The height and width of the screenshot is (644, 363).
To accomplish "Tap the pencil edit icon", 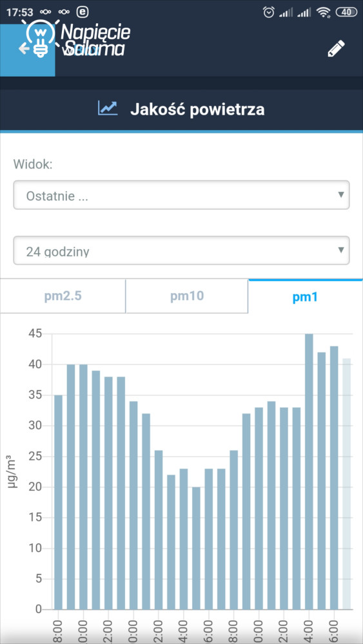I will point(336,48).
